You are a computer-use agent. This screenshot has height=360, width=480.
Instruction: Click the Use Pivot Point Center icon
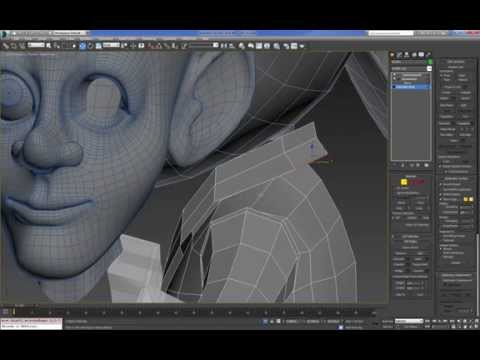124,46
